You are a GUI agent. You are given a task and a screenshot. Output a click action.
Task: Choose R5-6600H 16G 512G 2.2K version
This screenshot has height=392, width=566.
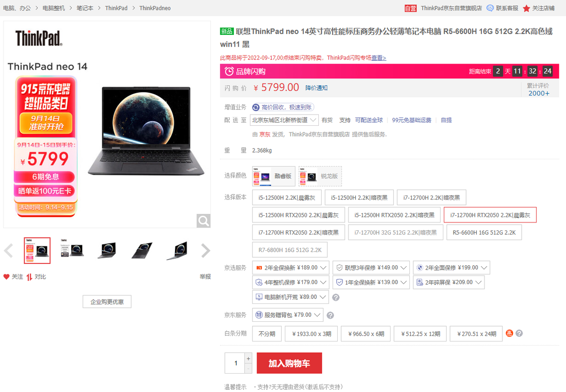[x=484, y=232]
